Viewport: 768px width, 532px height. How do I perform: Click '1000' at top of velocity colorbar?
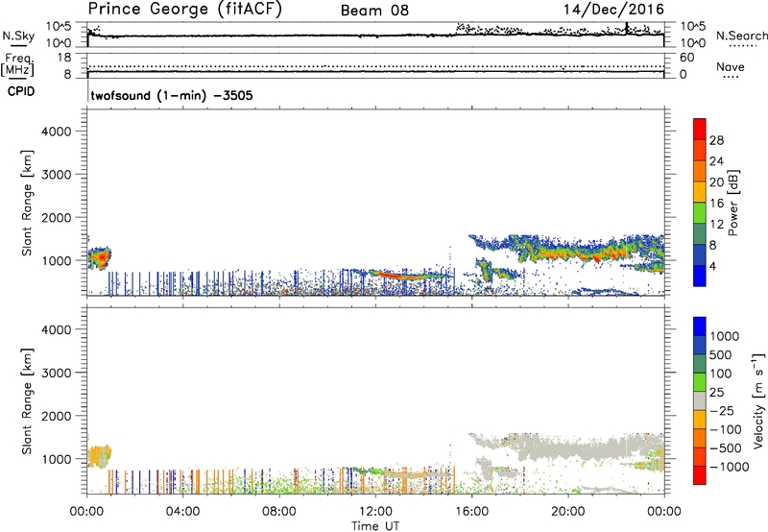725,336
